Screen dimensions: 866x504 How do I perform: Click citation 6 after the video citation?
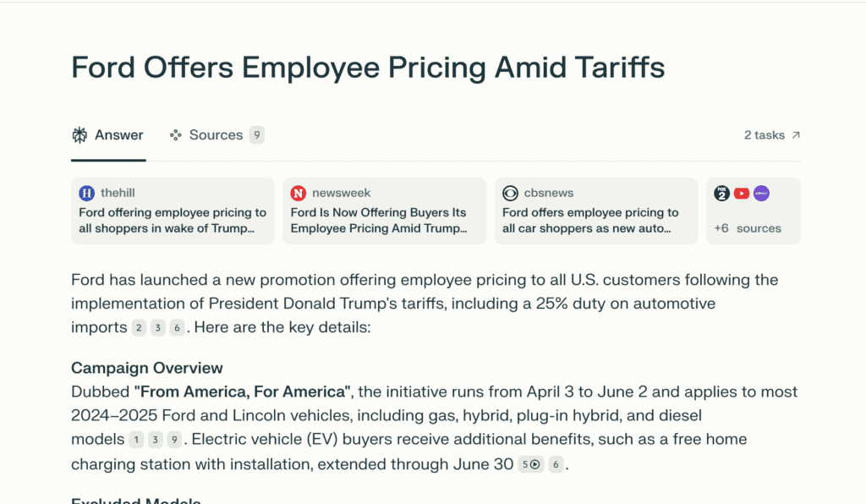(x=556, y=464)
